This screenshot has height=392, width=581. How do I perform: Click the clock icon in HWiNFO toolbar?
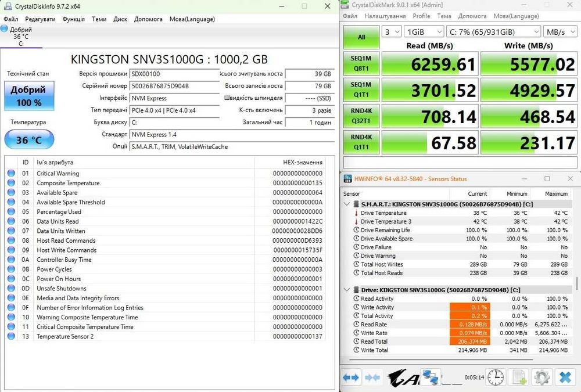(x=496, y=377)
